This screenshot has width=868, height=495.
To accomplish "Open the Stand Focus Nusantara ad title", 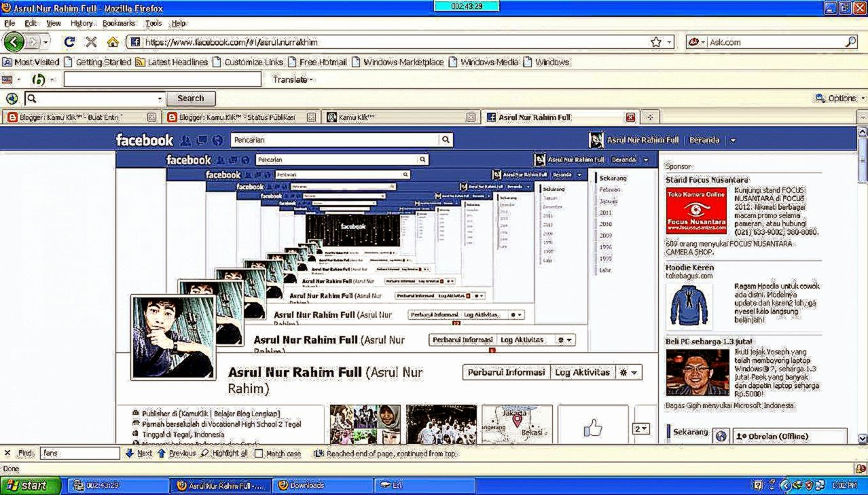I will pyautogui.click(x=707, y=180).
